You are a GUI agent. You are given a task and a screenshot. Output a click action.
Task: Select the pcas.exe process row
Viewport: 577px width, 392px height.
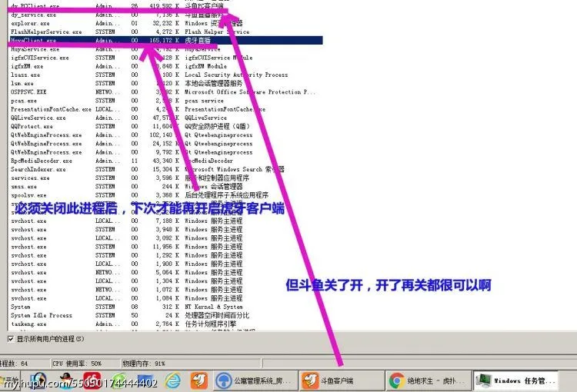pyautogui.click(x=165, y=101)
